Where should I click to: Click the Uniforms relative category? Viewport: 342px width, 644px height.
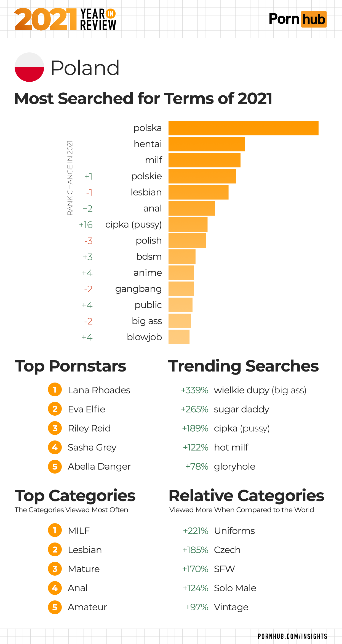234,531
